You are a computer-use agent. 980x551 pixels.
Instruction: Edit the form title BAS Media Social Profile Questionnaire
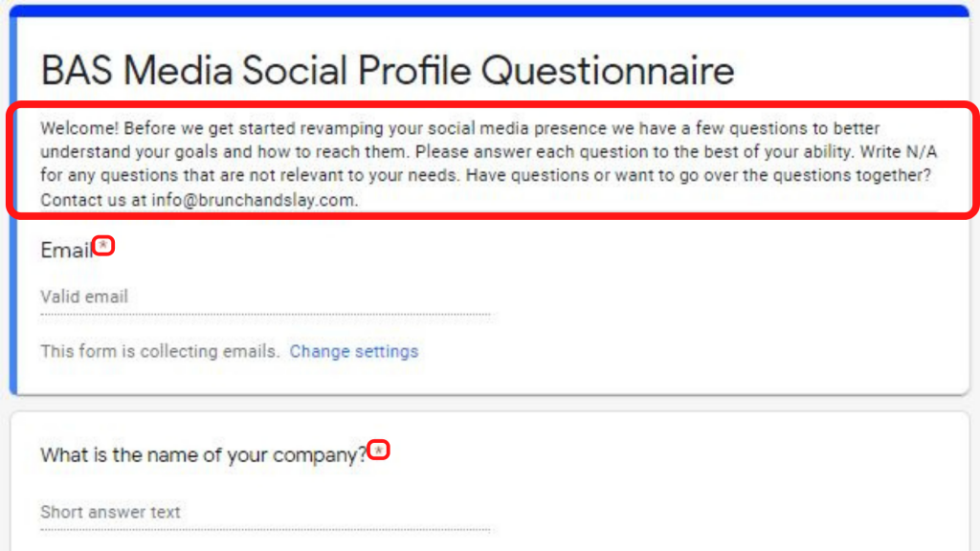click(387, 70)
